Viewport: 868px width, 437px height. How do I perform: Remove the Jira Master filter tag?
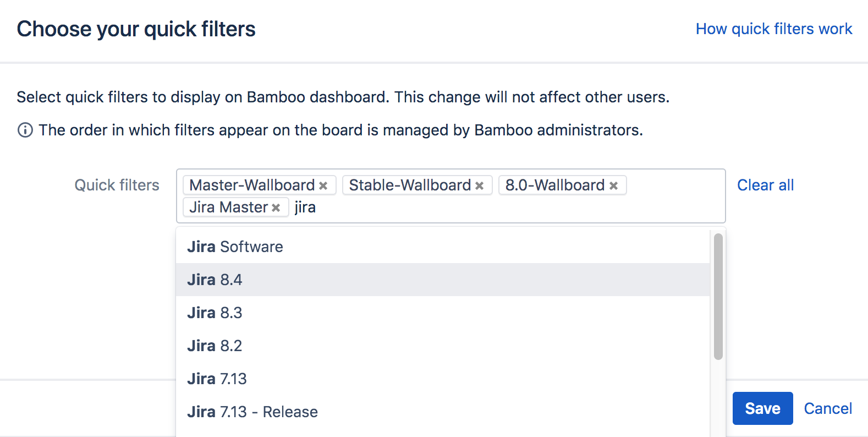tap(276, 207)
